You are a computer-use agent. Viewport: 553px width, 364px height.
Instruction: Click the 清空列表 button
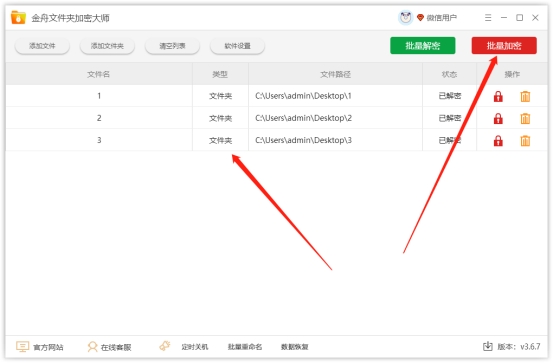(172, 46)
